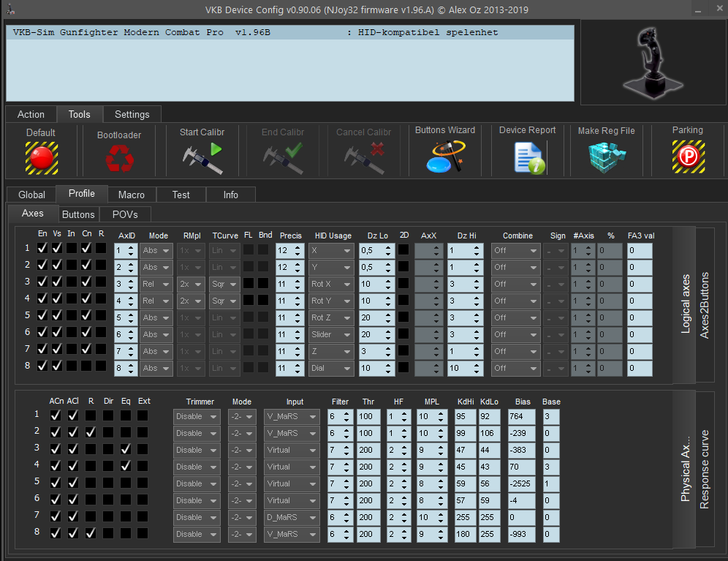Open HID Usage dropdown showing Rot Z
Viewport: 728px width, 561px height.
(331, 317)
